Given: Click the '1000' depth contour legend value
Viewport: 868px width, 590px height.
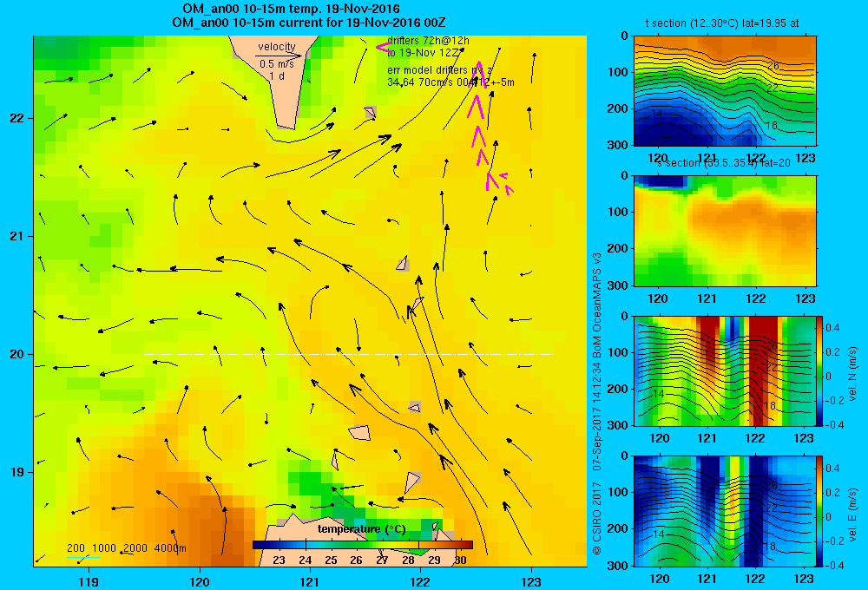Looking at the screenshot, I should (x=104, y=548).
